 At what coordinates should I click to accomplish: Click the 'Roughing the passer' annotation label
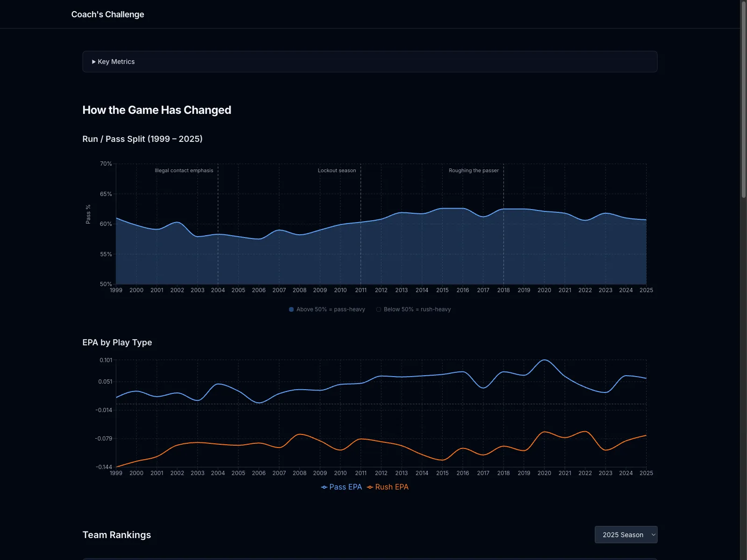tap(473, 170)
